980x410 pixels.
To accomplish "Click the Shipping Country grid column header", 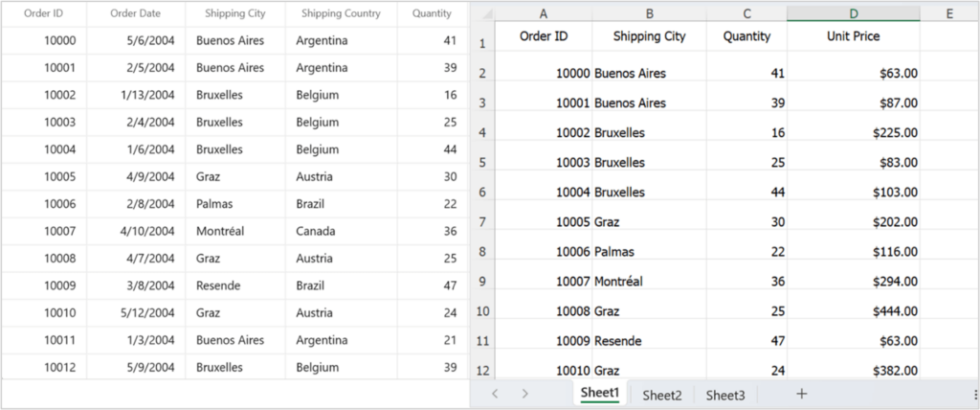I will [x=340, y=13].
